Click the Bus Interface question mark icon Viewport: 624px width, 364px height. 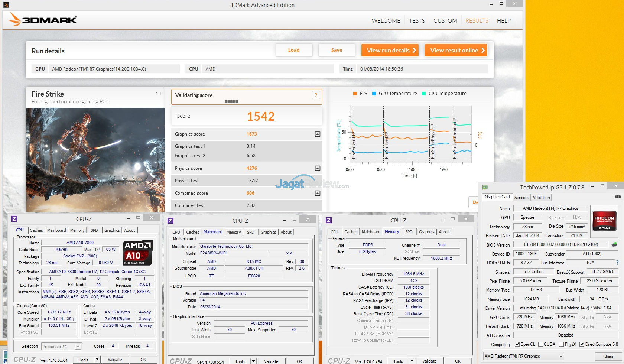pyautogui.click(x=617, y=263)
